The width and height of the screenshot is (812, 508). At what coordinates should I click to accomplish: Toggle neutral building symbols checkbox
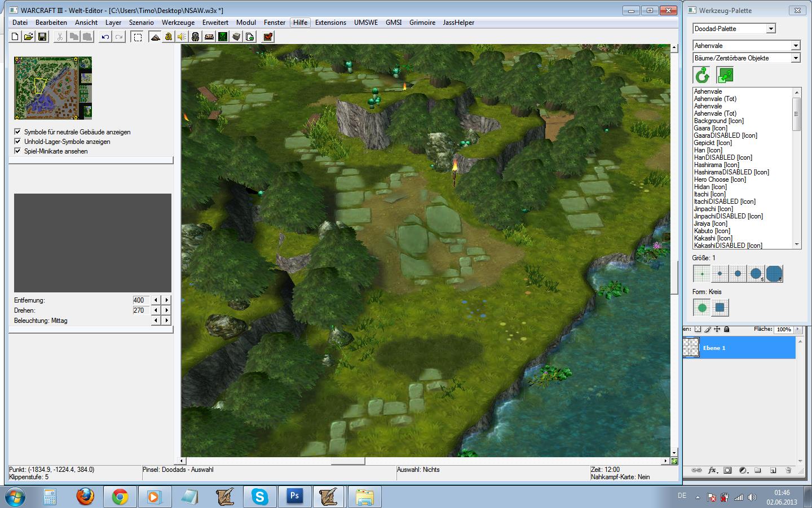coord(17,132)
